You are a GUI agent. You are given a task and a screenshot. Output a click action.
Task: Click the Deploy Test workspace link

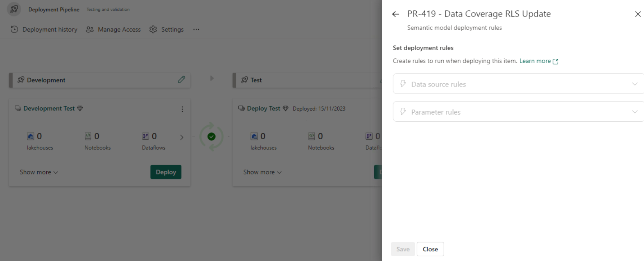263,108
